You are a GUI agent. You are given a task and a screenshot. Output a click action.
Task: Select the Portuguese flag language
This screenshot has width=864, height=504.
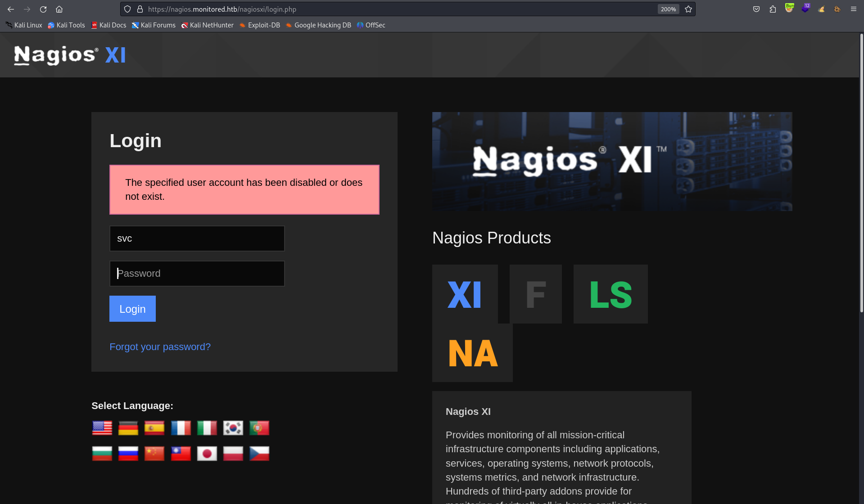(x=259, y=428)
